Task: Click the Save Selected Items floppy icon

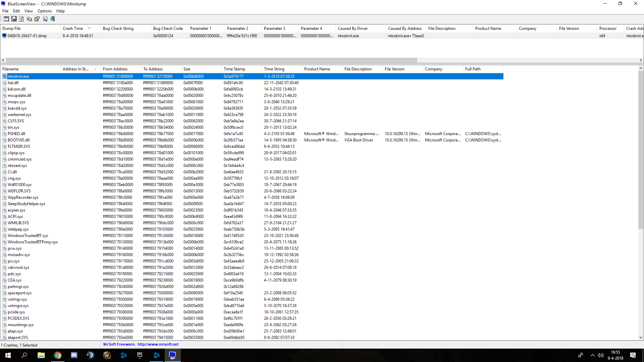Action: 14,19
